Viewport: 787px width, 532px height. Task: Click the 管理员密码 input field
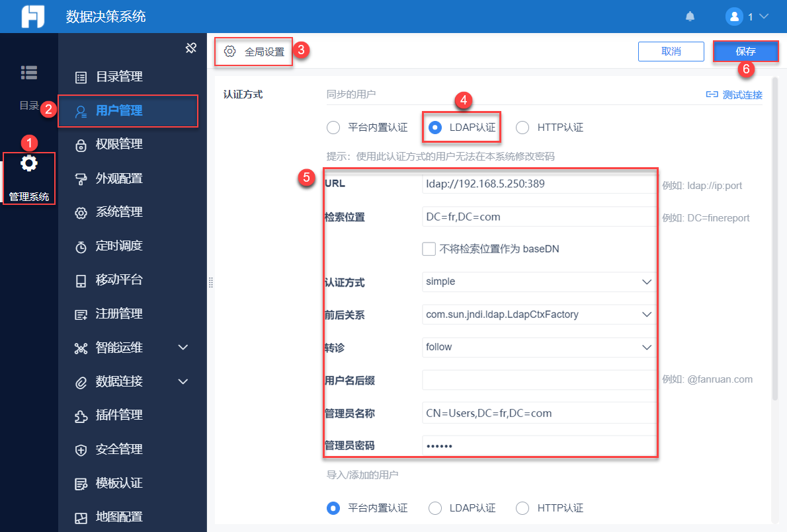pyautogui.click(x=538, y=445)
